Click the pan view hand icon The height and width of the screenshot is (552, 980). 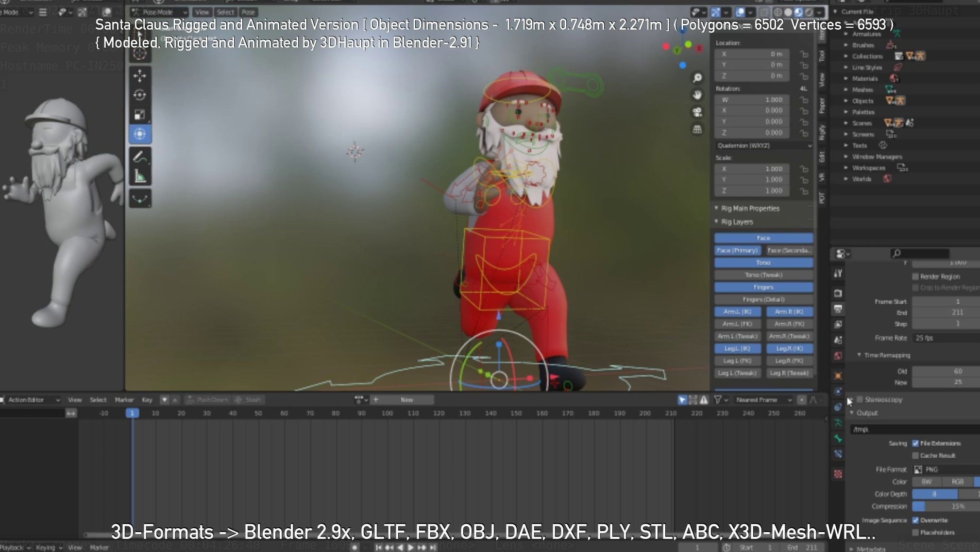[697, 95]
